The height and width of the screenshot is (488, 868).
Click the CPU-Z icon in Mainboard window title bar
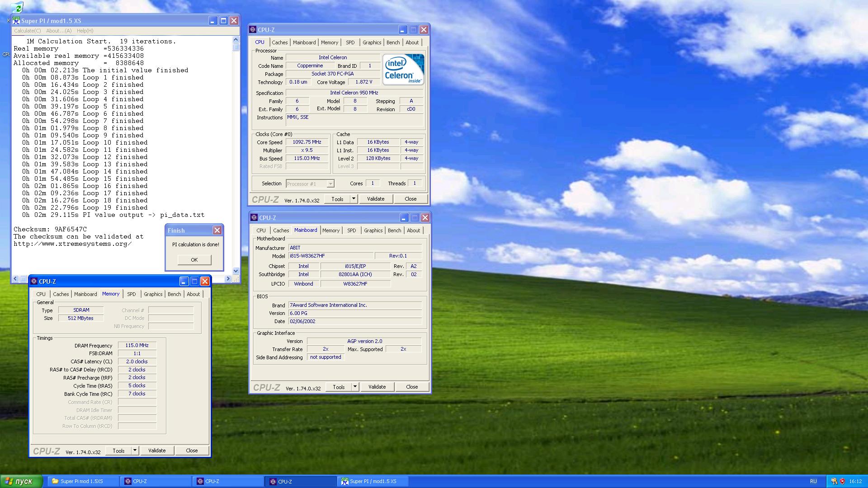click(x=254, y=218)
